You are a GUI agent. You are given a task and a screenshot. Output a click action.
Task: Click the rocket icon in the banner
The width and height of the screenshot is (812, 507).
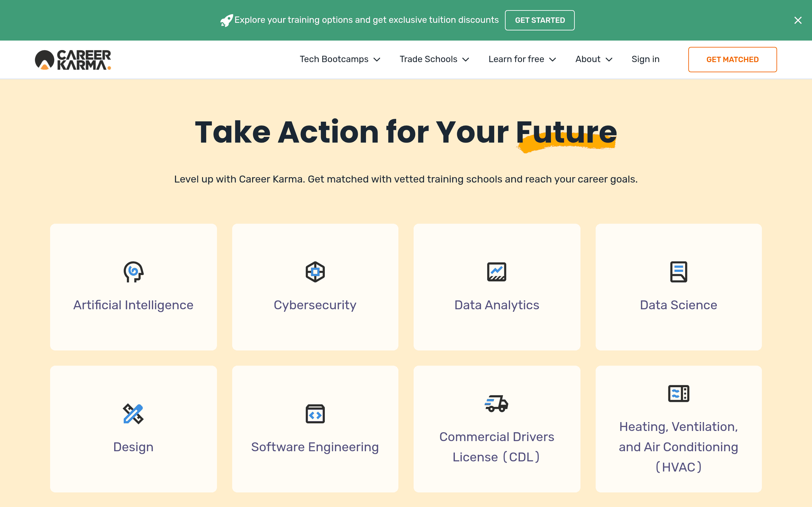[x=226, y=21]
